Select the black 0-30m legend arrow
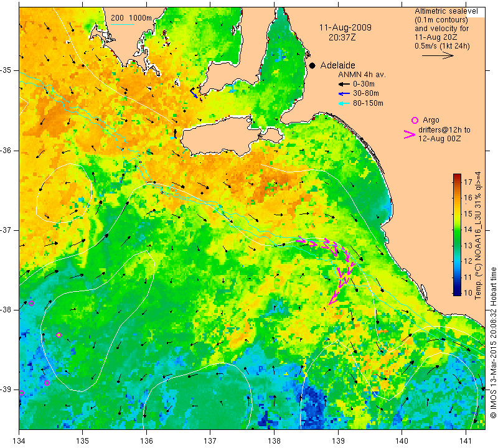 (344, 84)
